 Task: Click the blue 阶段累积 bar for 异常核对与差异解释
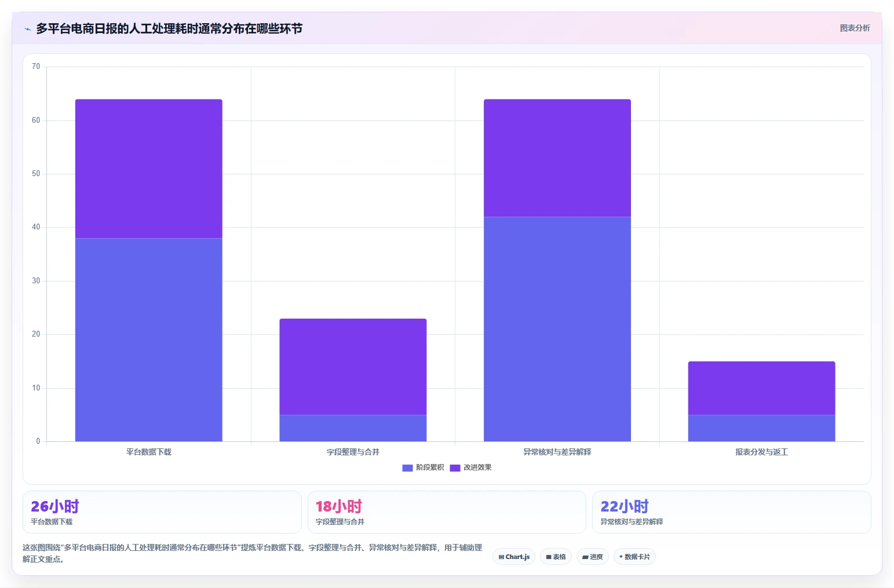557,329
